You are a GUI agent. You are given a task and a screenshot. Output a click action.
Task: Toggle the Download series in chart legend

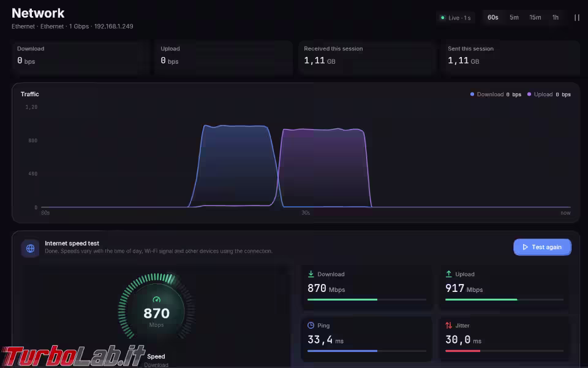click(496, 94)
